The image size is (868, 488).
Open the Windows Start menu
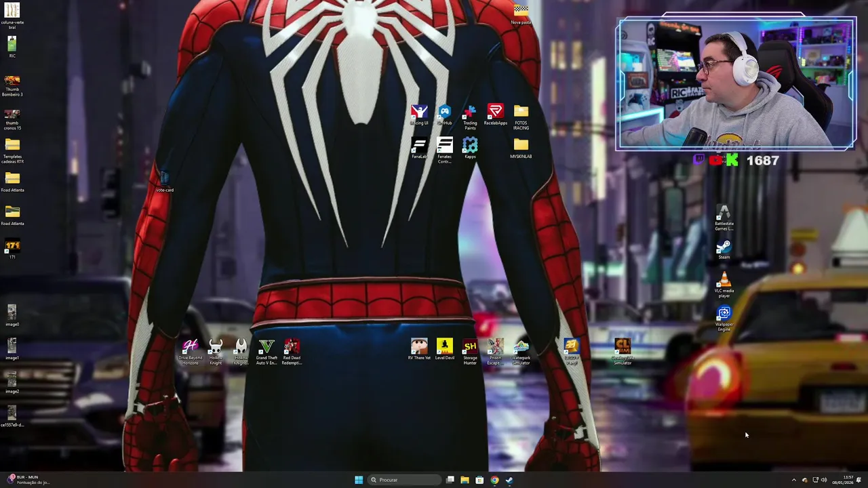[358, 480]
